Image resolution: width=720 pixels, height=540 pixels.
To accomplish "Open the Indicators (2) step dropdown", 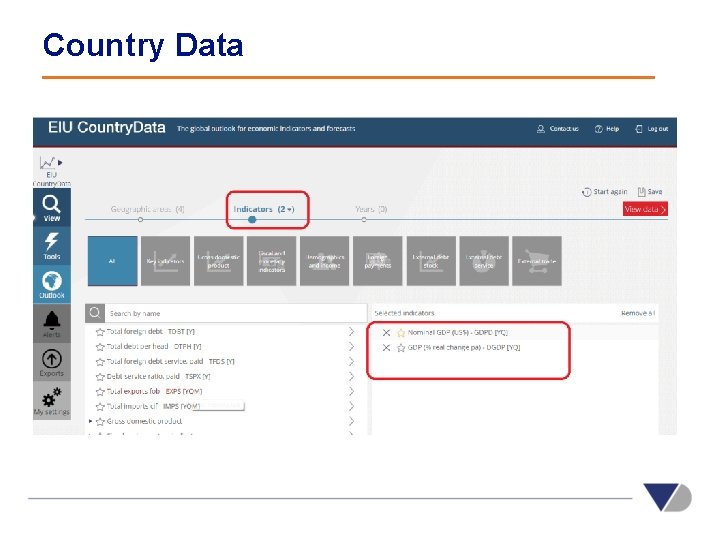I will pyautogui.click(x=264, y=209).
